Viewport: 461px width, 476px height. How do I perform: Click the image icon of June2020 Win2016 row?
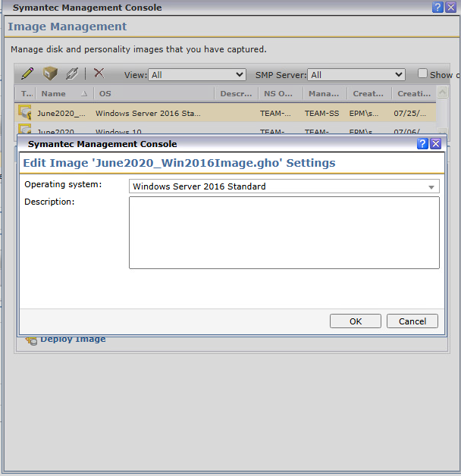25,113
